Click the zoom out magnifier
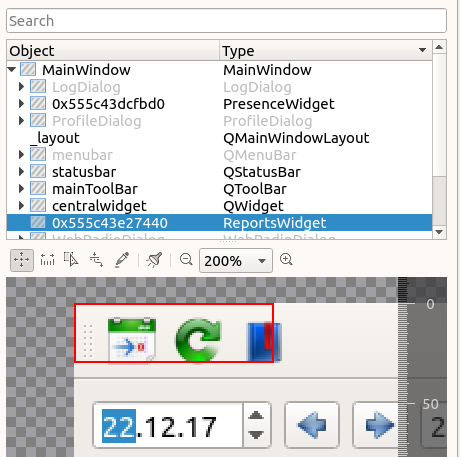Viewport: 460px width, 457px height. 186,259
